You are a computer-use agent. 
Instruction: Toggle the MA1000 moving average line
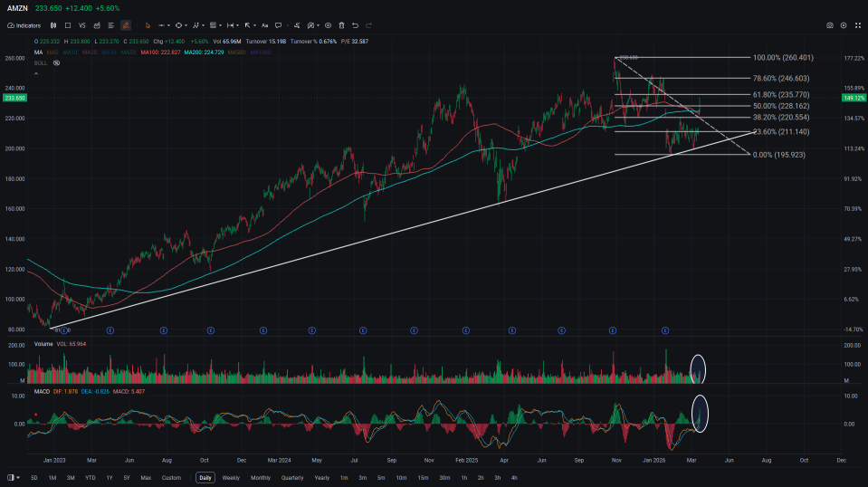click(x=260, y=52)
